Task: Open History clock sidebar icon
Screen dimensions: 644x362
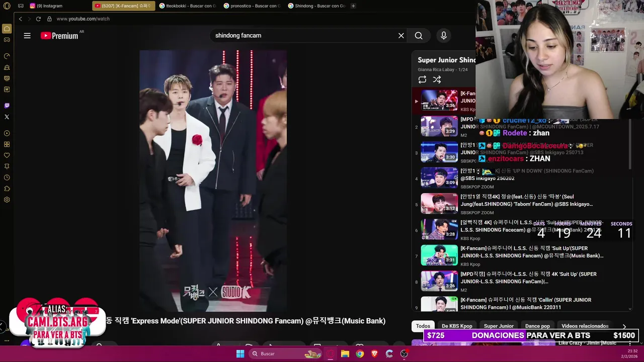Action: coord(7,177)
